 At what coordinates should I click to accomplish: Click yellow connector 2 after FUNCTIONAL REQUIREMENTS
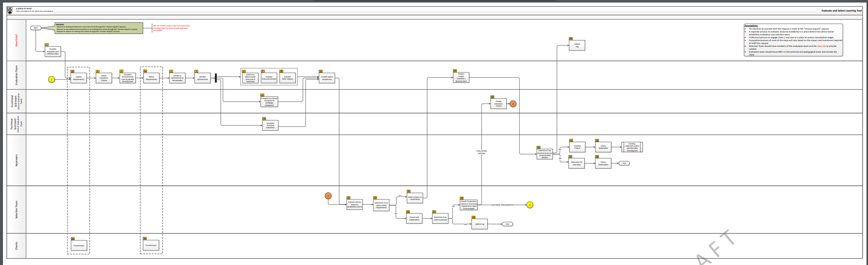[x=530, y=205]
